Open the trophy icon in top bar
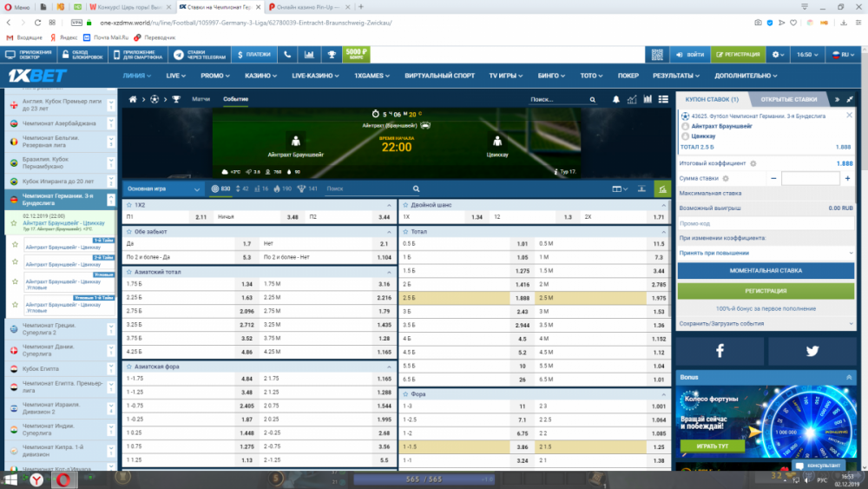868x489 pixels. (331, 55)
